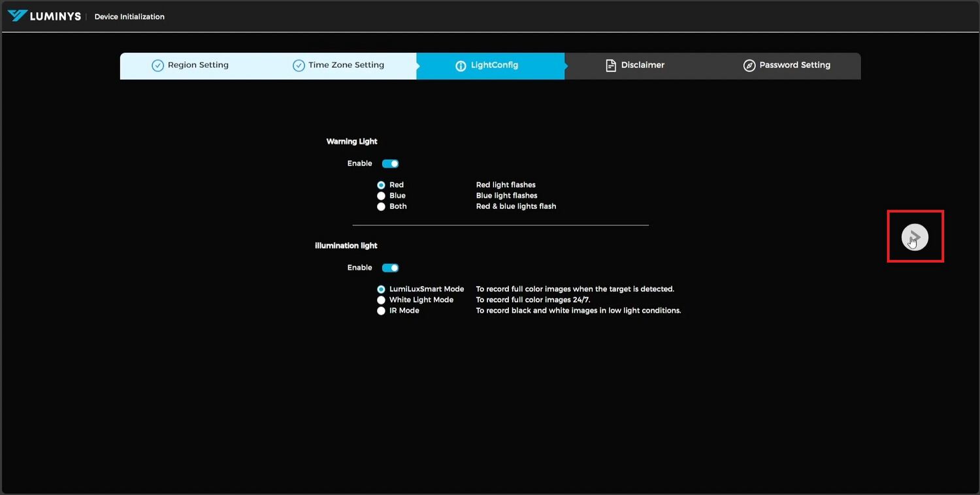Click the highlighted next step button
This screenshot has width=980, height=495.
point(915,236)
